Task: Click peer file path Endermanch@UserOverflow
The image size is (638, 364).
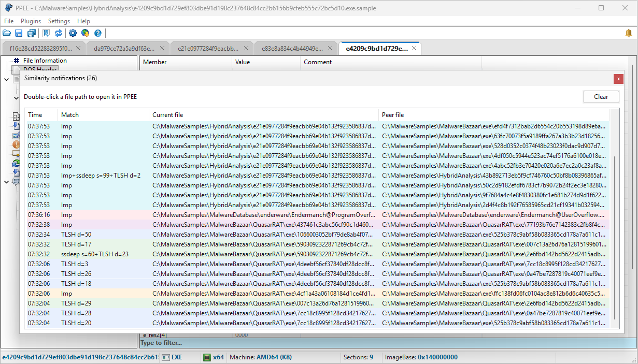Action: 494,215
